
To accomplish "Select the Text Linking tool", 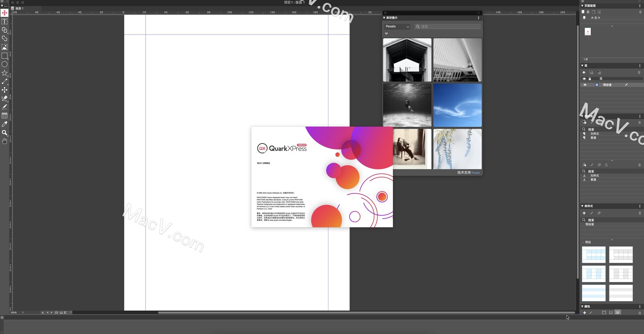I will 4,30.
